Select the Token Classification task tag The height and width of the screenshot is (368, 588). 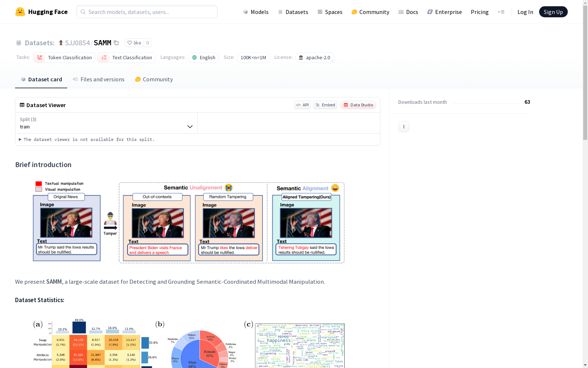pos(64,57)
